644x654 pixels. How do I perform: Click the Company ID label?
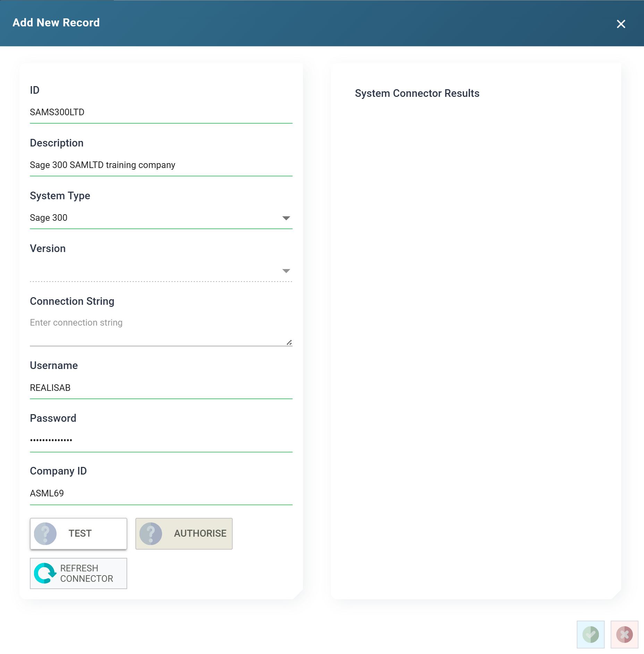coord(58,471)
